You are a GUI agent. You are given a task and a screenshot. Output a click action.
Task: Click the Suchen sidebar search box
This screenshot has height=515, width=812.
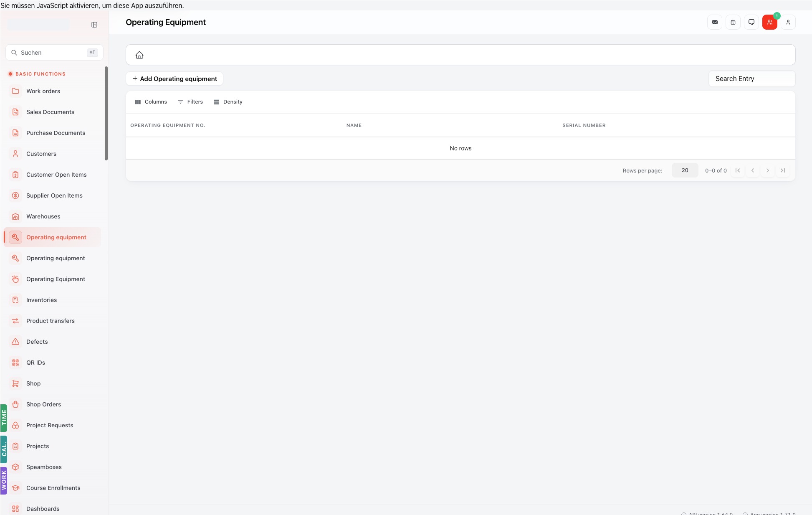[54, 53]
